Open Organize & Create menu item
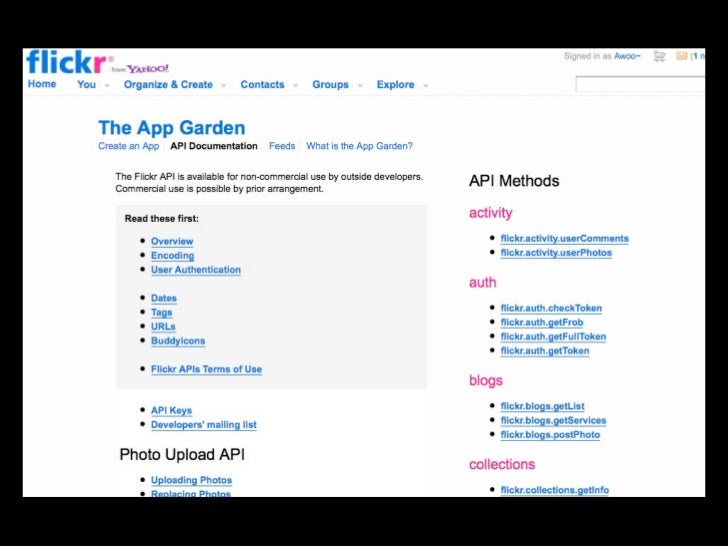 click(168, 84)
